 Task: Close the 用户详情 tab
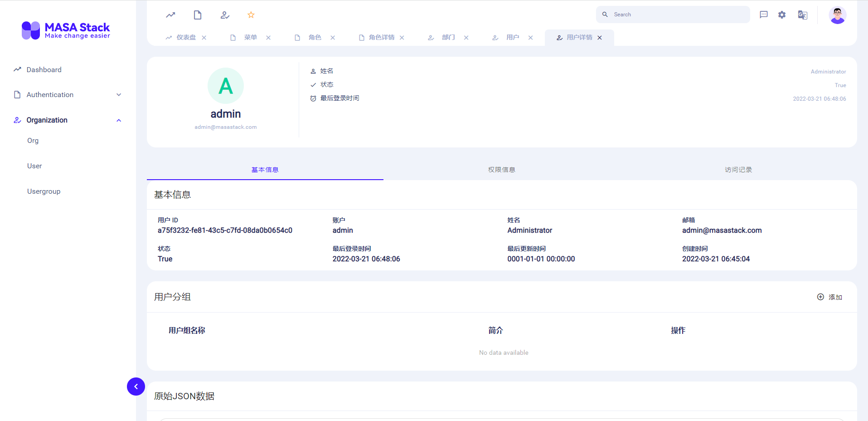600,38
